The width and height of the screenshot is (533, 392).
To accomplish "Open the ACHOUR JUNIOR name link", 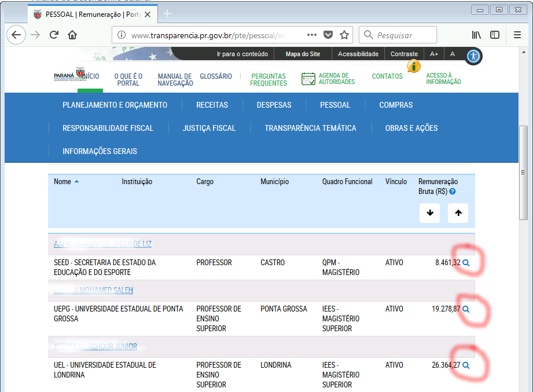I will [95, 346].
